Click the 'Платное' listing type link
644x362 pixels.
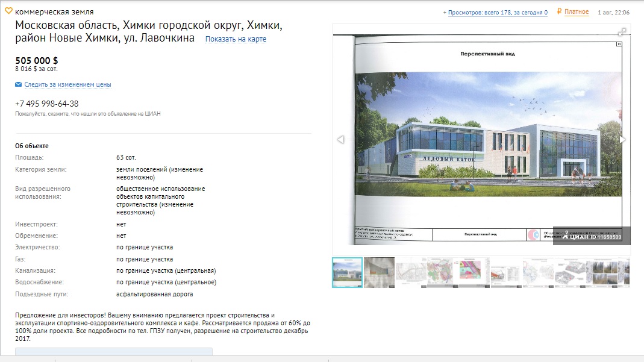pyautogui.click(x=577, y=12)
